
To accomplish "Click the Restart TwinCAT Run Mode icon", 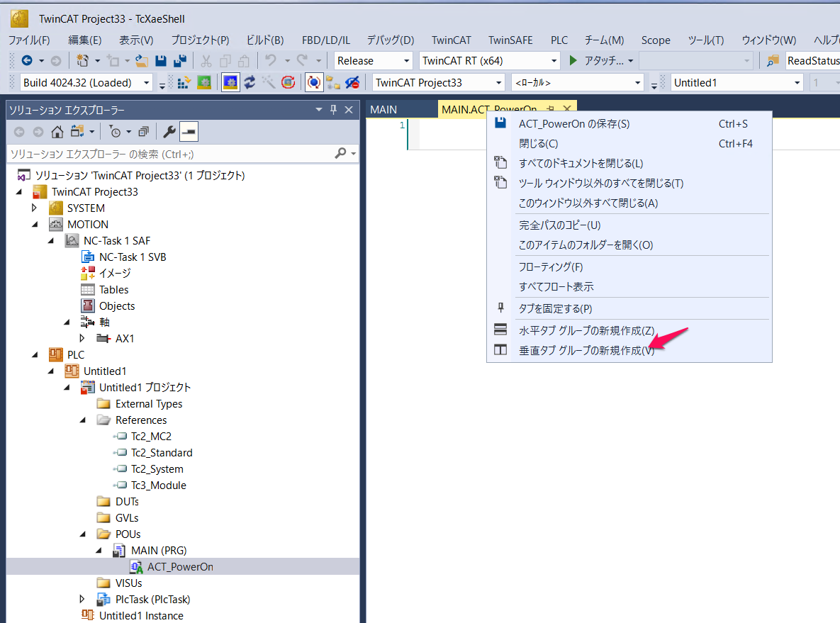I will [204, 82].
